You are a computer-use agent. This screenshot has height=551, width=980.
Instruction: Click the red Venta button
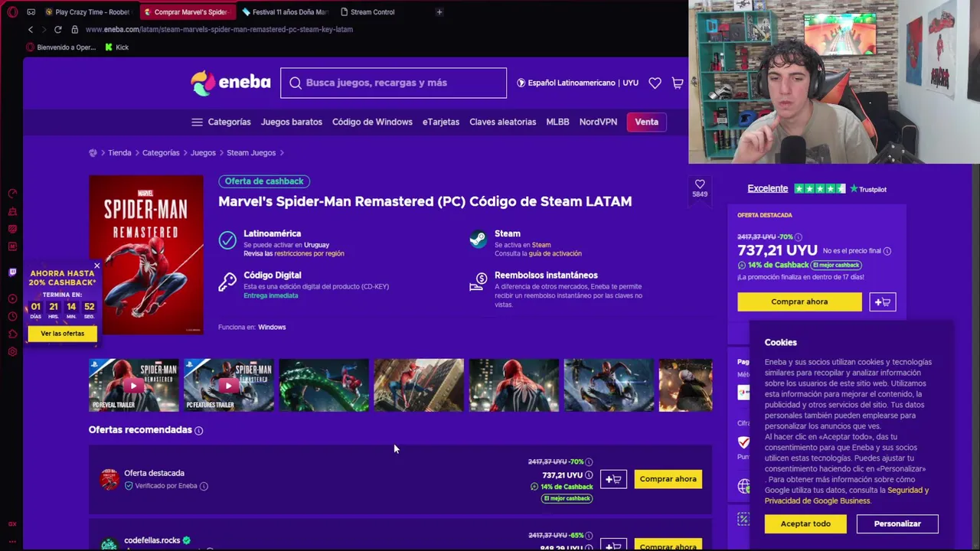646,122
